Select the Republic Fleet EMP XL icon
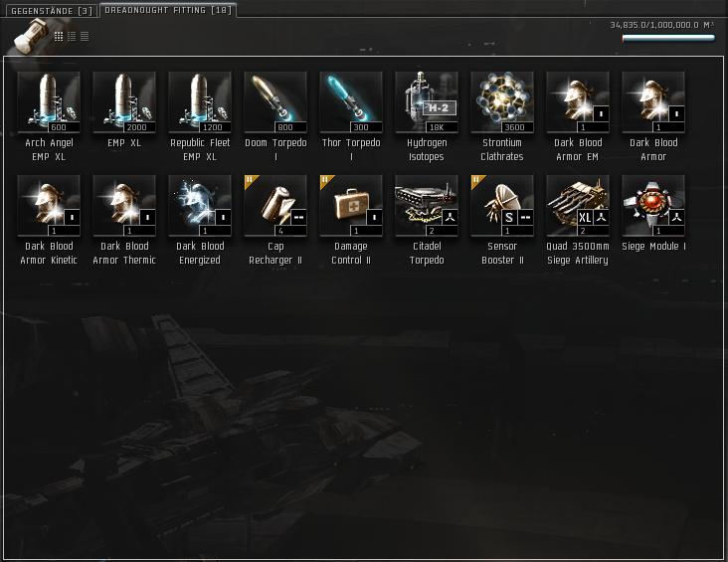 pos(200,102)
